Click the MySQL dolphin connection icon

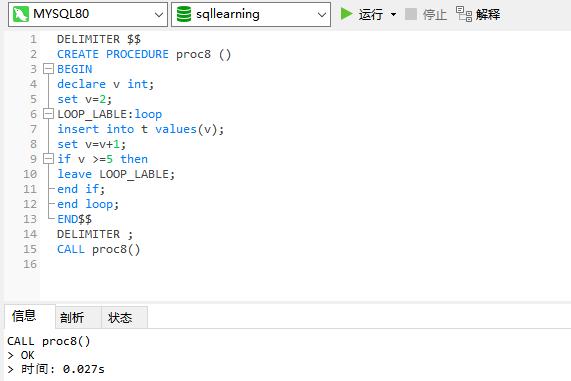[x=21, y=15]
